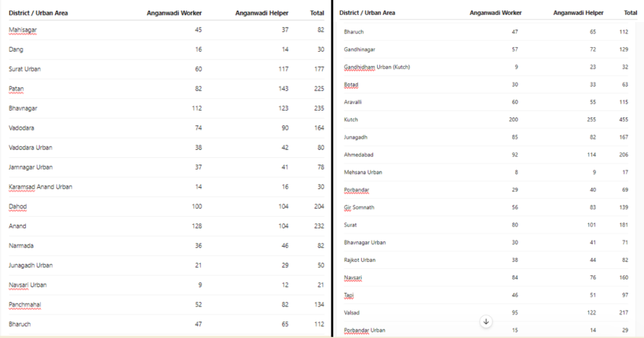Image resolution: width=644 pixels, height=338 pixels.
Task: Select the Mahisagar district row
Action: click(166, 30)
